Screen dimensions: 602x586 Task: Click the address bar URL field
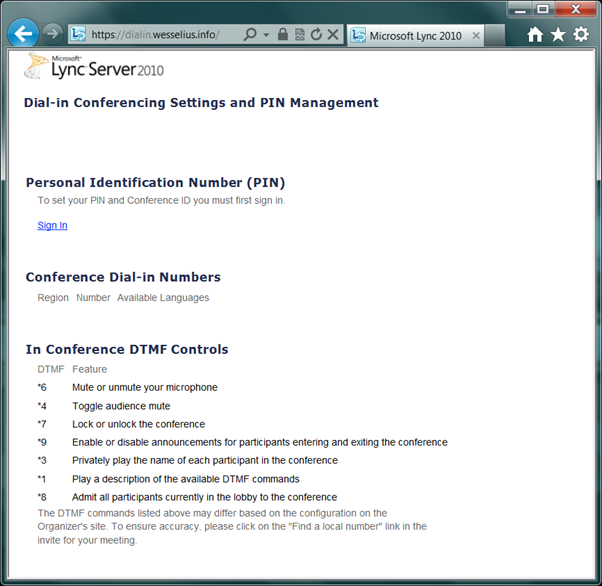point(160,35)
